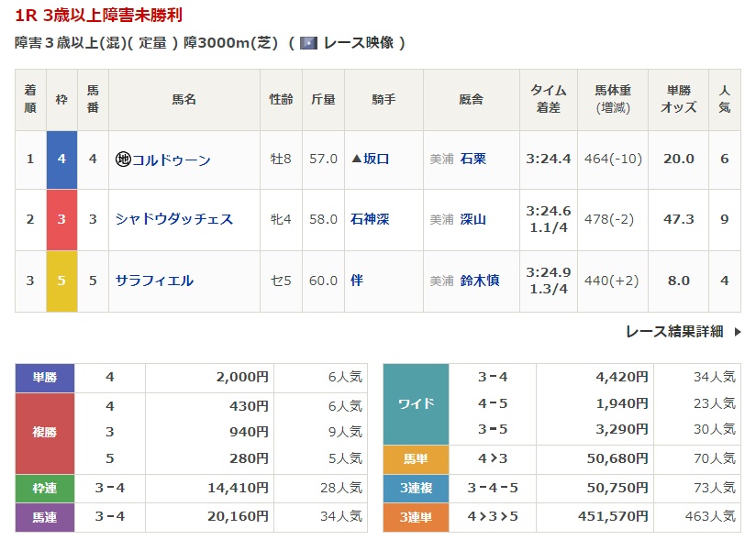Click the 3連単 payout label
The width and height of the screenshot is (756, 540).
tap(416, 516)
